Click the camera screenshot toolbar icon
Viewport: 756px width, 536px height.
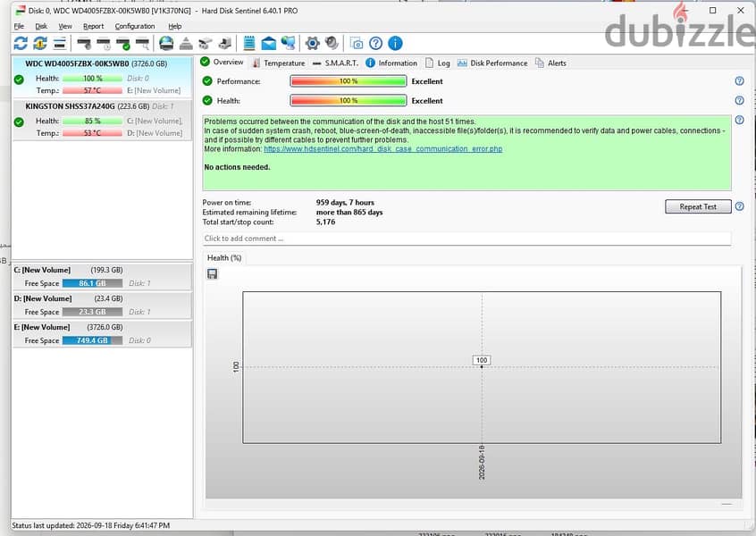(357, 44)
